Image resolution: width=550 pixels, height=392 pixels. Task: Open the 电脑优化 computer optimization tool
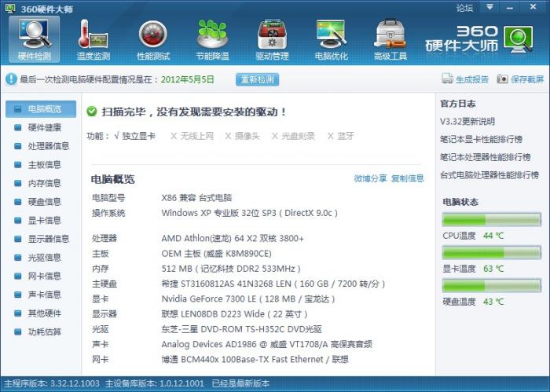coord(331,39)
